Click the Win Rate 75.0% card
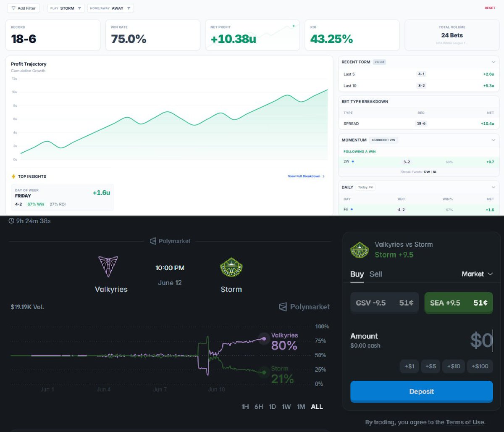Screen dimensions: 504x432 152,35
